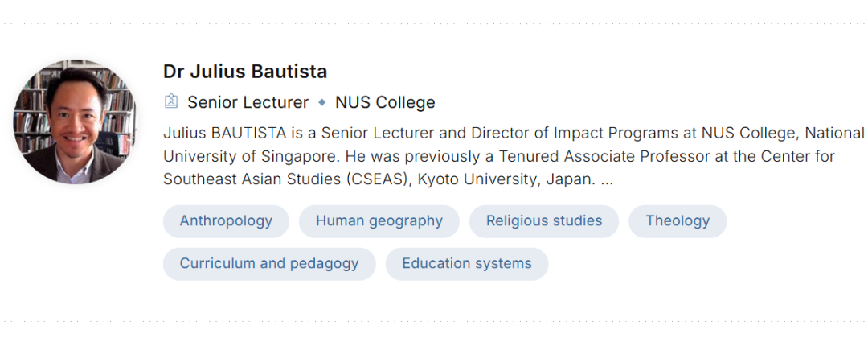
Task: Open the Dr Julius Bautista profile link
Action: point(245,71)
